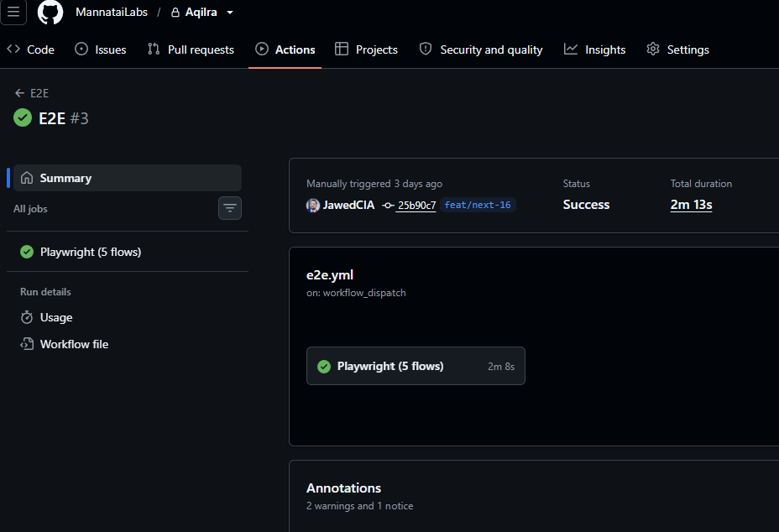Click the commit icon beside 25b90c7
The image size is (779, 532).
(388, 205)
